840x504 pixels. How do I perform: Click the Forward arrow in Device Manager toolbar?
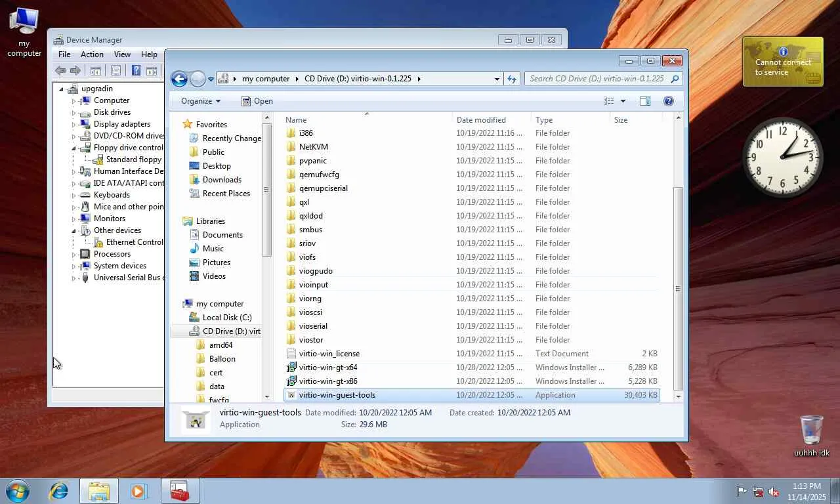[x=75, y=71]
